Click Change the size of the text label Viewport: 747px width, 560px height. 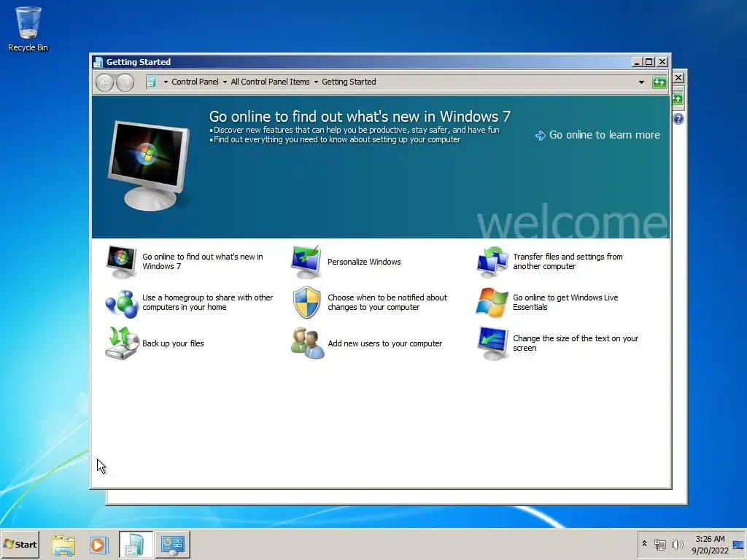click(575, 343)
